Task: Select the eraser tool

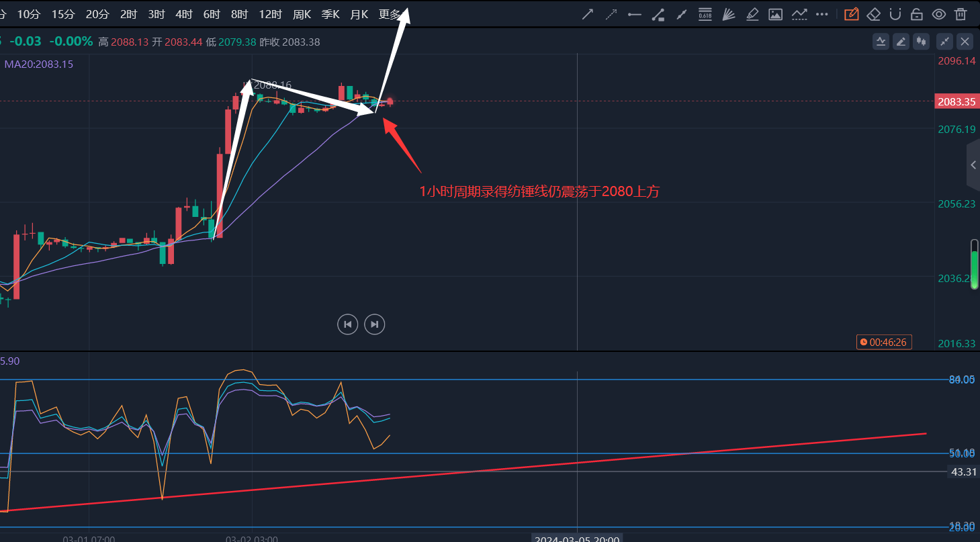Action: [873, 14]
